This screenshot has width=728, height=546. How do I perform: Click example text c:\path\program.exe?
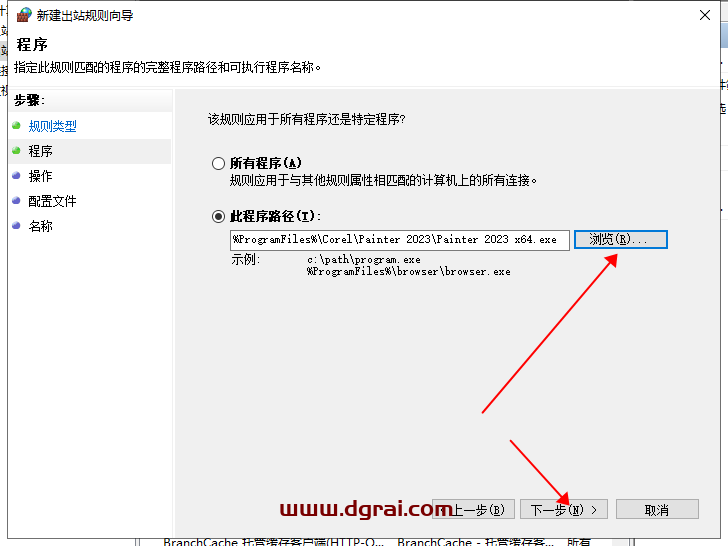click(364, 260)
